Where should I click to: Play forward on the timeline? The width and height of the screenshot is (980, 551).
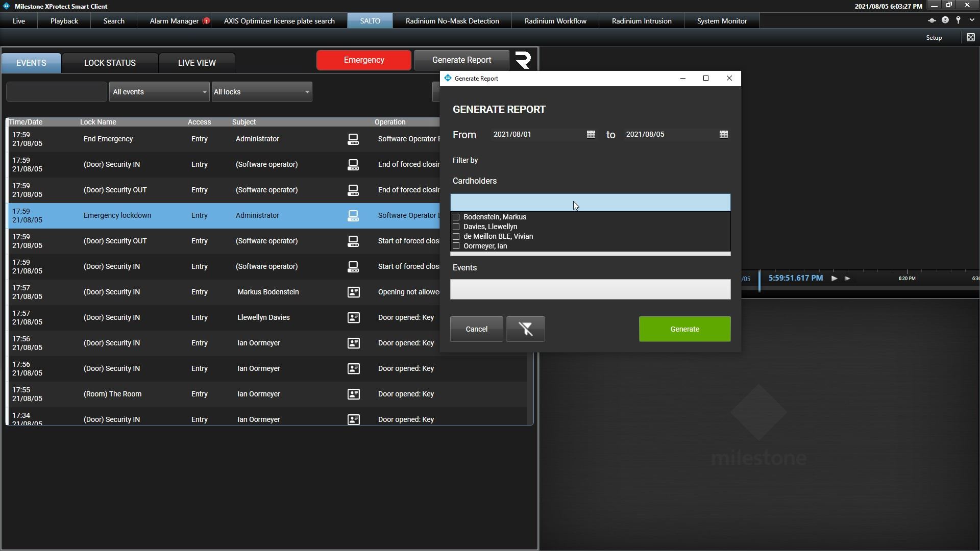point(834,279)
